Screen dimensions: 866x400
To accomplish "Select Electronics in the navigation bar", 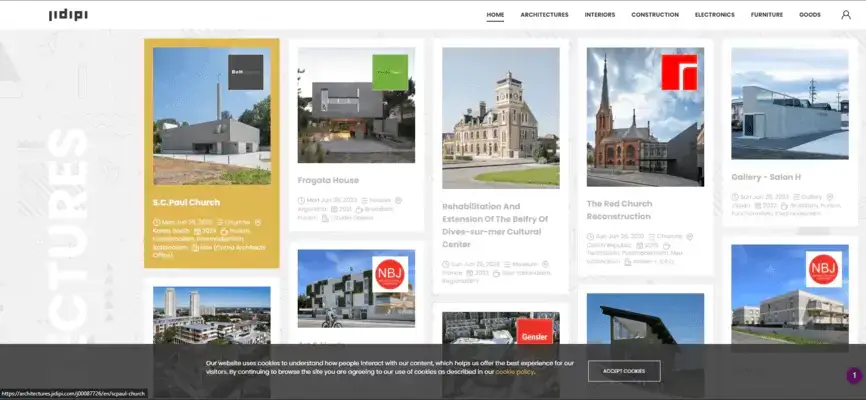I will click(x=715, y=15).
